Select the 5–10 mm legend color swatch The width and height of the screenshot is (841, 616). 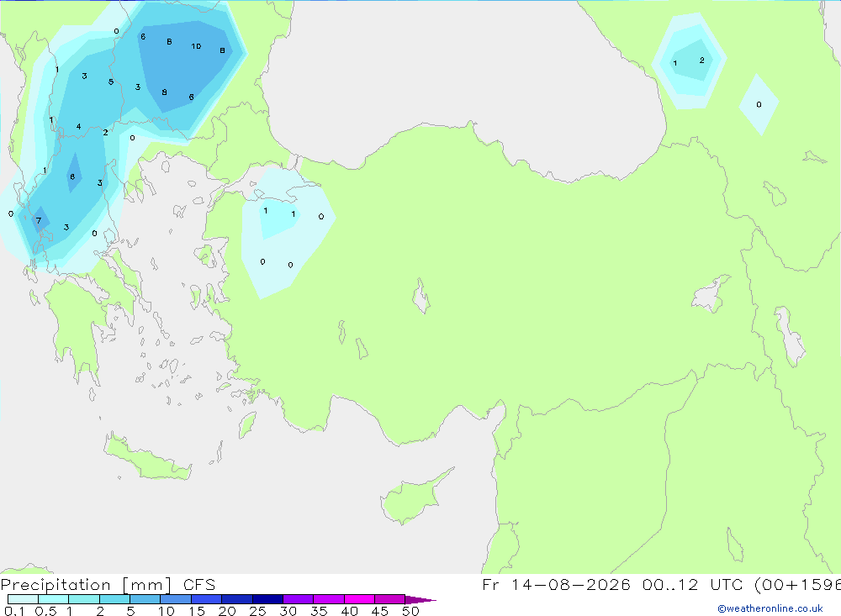[x=145, y=599]
